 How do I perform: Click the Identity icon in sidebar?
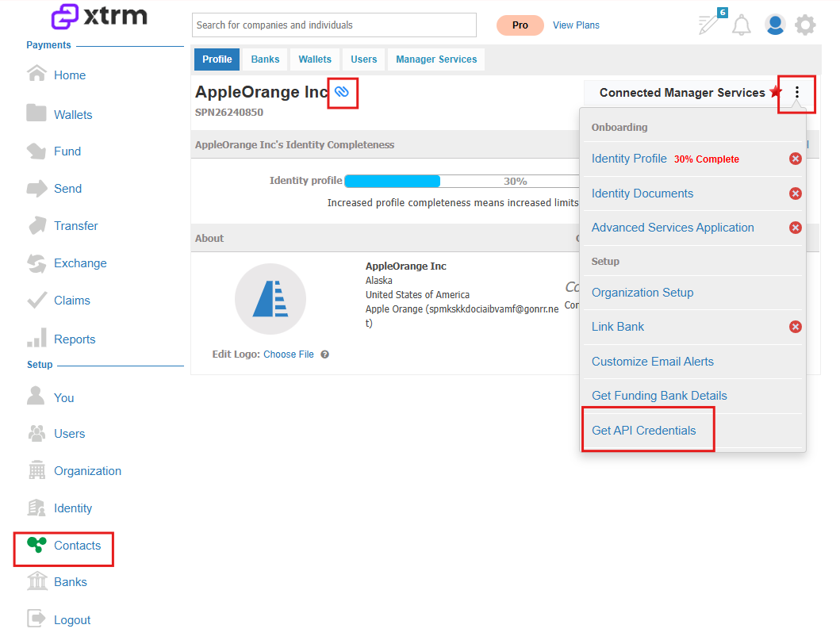(36, 508)
